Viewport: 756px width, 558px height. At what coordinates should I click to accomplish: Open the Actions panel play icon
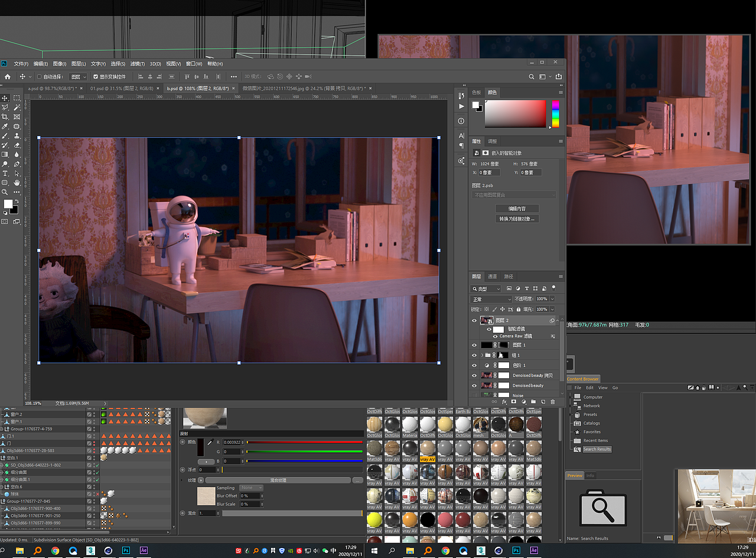point(461,106)
